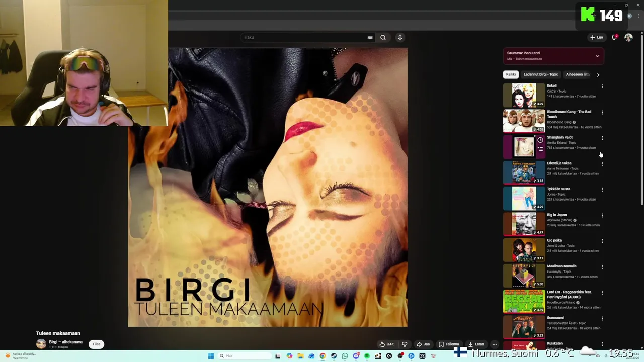The height and width of the screenshot is (362, 644).
Task: Open options menu for Tykkään susta
Action: pos(602,190)
